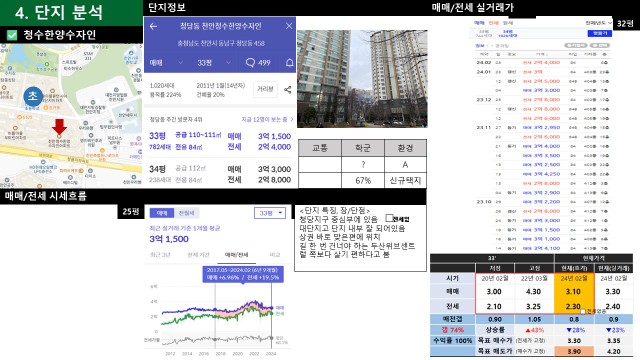Click the 3억 1,500 average price text
This screenshot has width=640, height=360.
pyautogui.click(x=169, y=239)
